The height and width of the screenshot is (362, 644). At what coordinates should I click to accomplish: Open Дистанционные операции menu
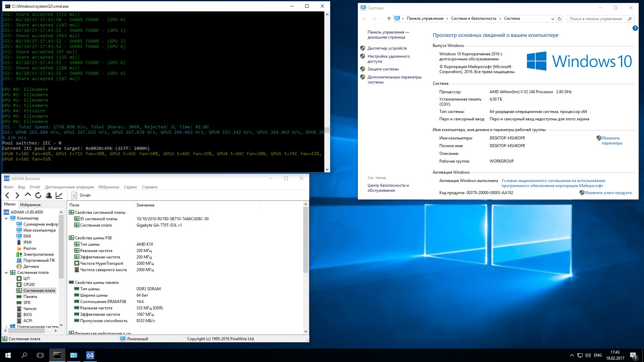click(x=69, y=187)
